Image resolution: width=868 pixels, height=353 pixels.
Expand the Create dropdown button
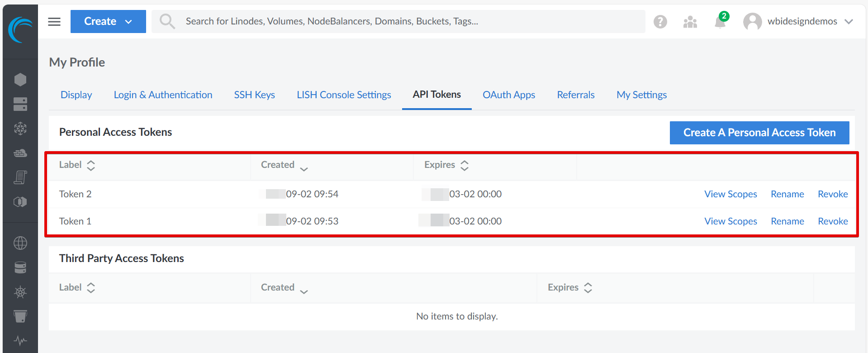pyautogui.click(x=108, y=22)
